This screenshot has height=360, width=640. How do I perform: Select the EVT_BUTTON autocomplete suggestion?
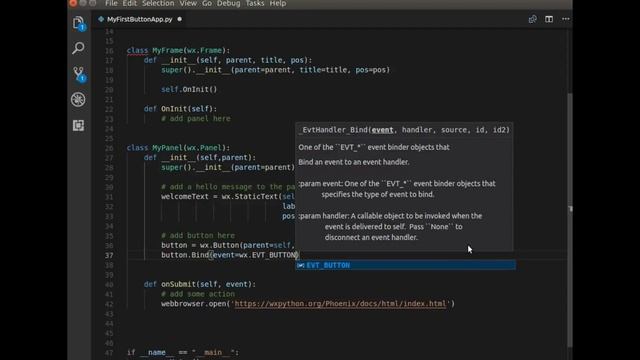point(405,265)
